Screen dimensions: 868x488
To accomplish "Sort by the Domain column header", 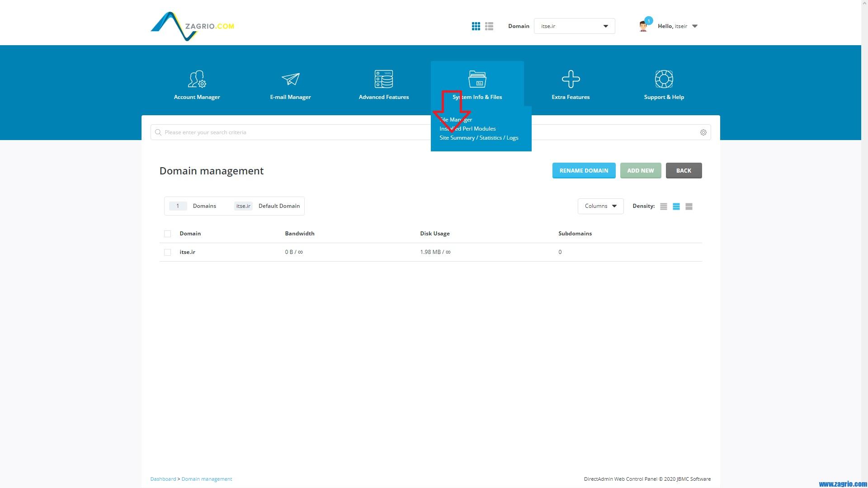I will click(x=190, y=234).
